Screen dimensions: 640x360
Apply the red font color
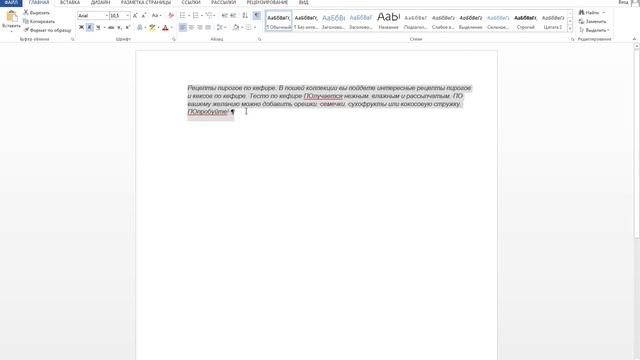[x=165, y=27]
